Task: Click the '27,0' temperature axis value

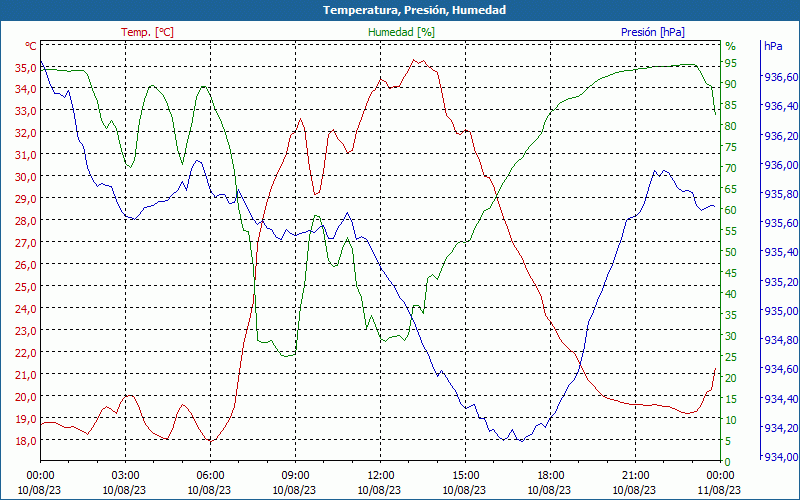Action: [x=26, y=242]
